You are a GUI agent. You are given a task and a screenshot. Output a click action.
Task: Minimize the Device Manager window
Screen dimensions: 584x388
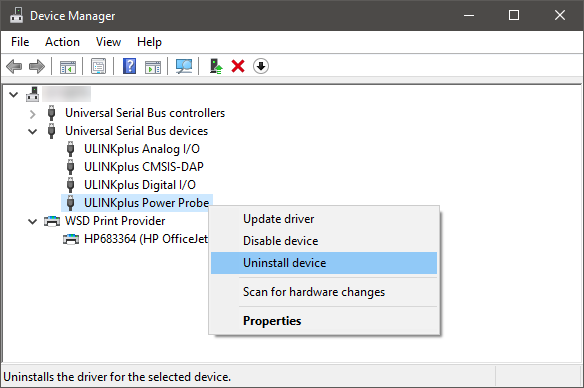click(469, 15)
